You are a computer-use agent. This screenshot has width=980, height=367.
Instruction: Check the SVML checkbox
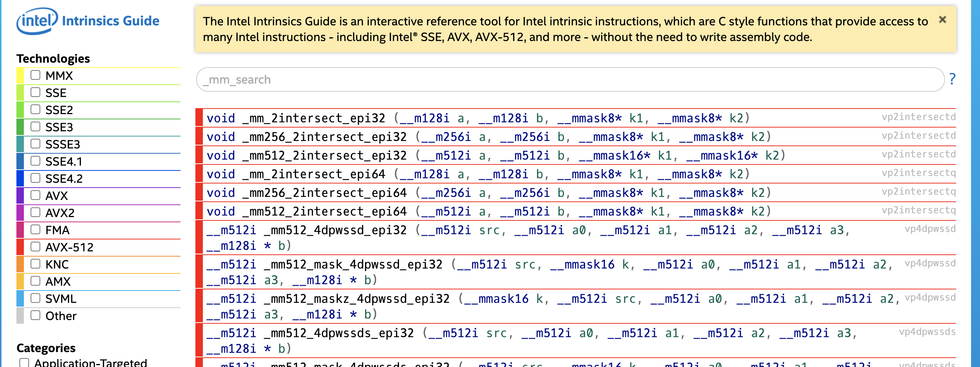click(35, 298)
